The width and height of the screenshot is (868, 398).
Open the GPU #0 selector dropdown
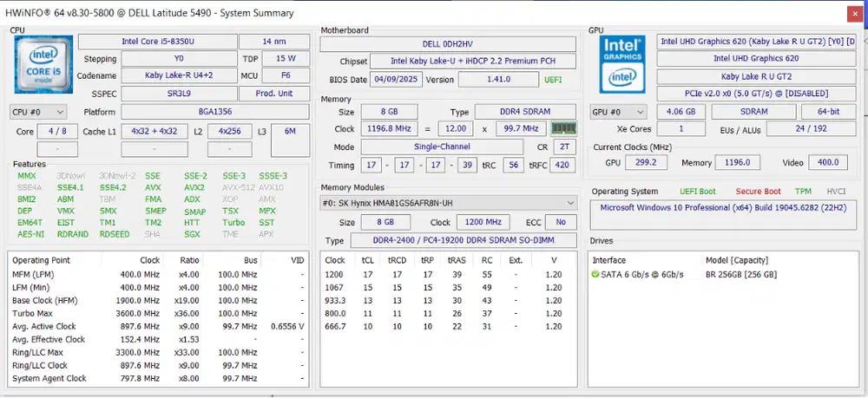click(619, 112)
